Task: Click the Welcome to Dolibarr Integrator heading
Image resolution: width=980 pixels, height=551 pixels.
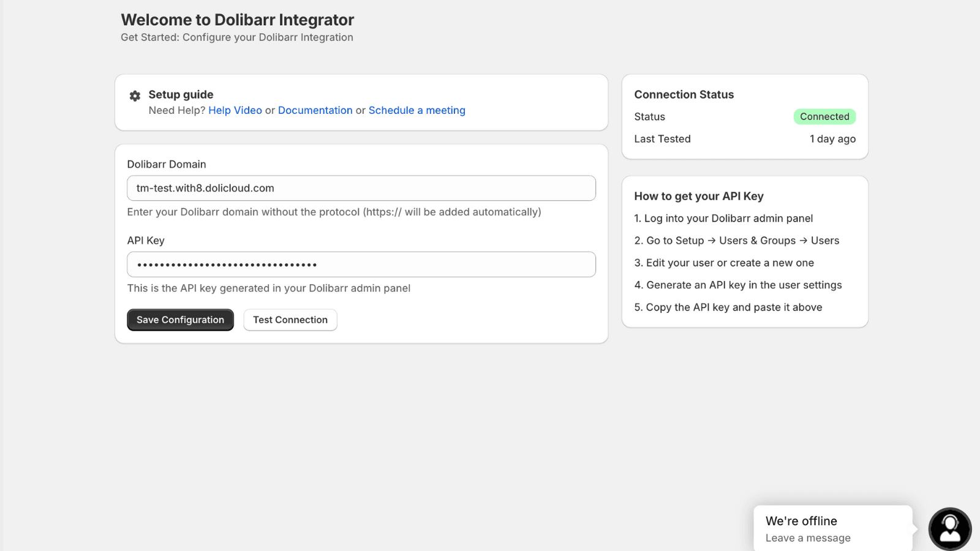Action: point(237,20)
